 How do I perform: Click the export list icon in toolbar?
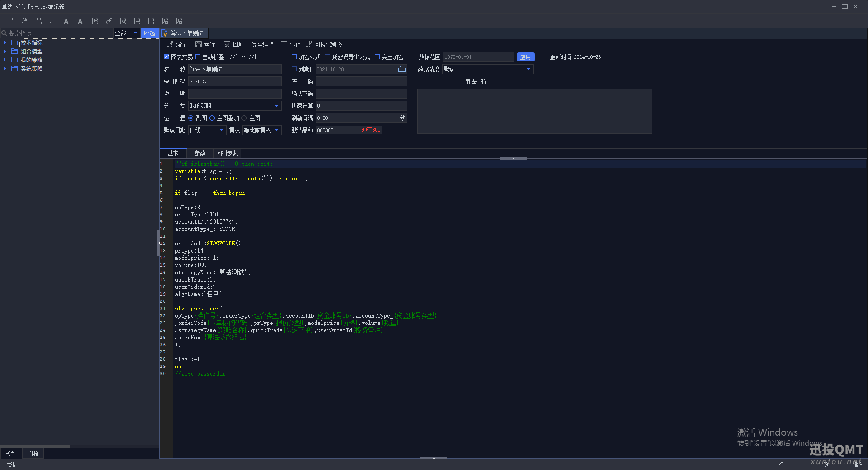pos(151,21)
